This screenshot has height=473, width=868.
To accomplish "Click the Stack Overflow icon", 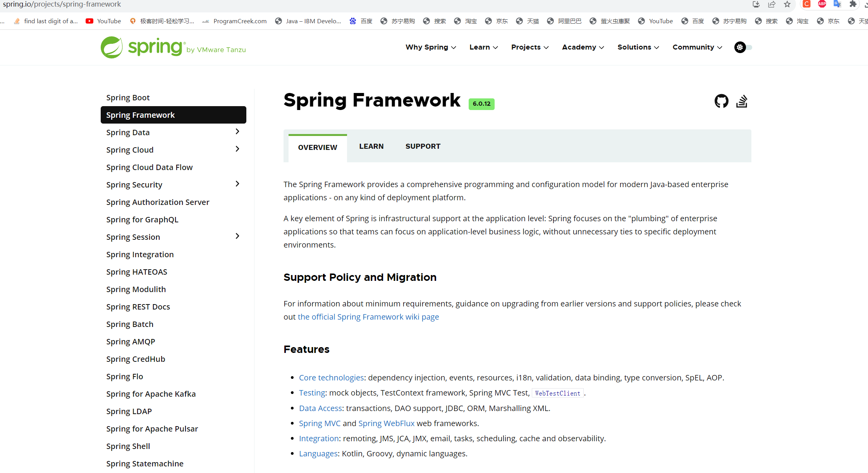I will [742, 101].
